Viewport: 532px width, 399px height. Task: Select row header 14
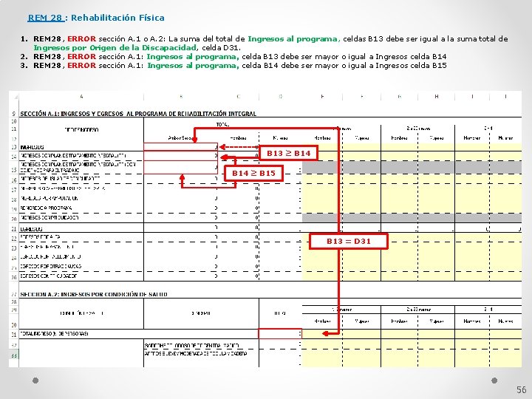14,156
